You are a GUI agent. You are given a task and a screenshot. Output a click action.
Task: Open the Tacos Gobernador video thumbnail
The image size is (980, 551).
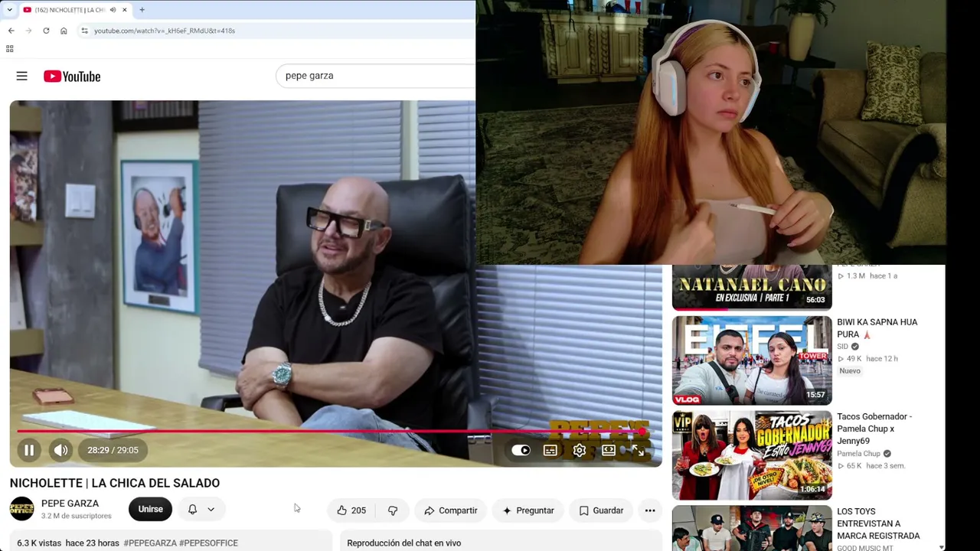[752, 455]
